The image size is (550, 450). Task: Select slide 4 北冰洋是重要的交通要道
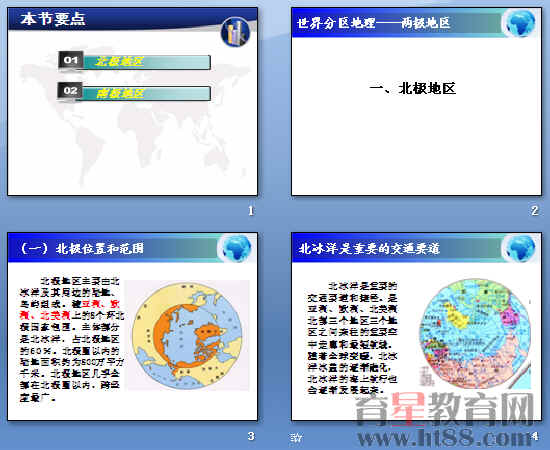(x=416, y=326)
